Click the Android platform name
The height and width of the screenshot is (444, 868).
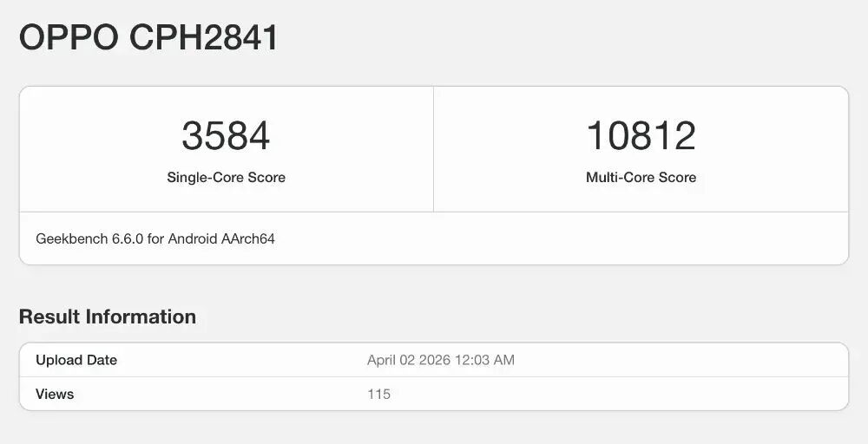click(194, 238)
